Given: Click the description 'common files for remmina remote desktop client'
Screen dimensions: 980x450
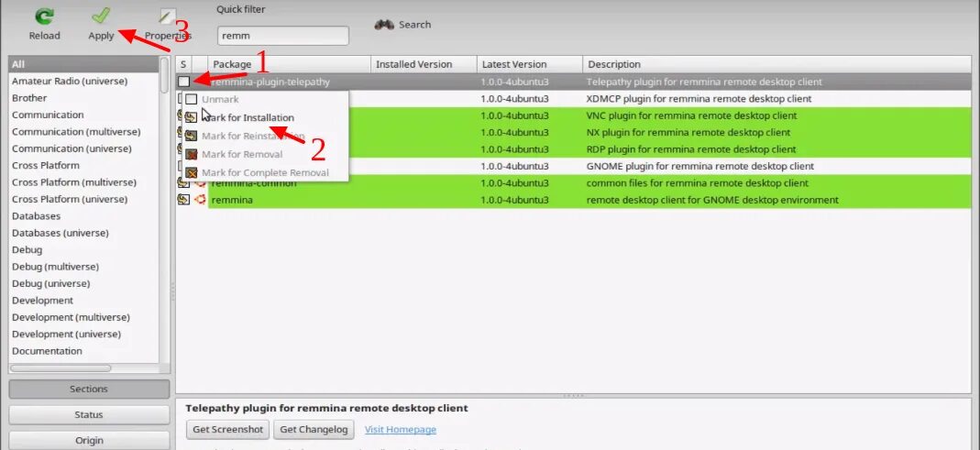Looking at the screenshot, I should tap(698, 183).
